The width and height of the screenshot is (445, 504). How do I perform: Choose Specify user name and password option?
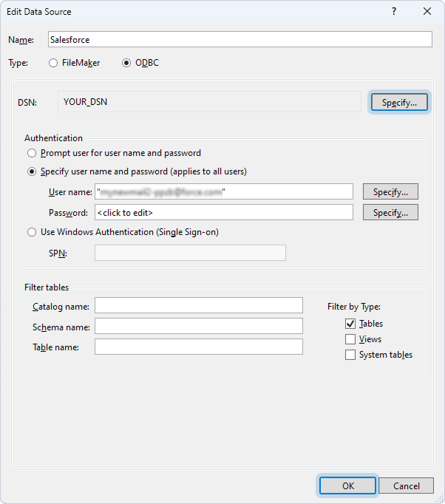pos(32,171)
